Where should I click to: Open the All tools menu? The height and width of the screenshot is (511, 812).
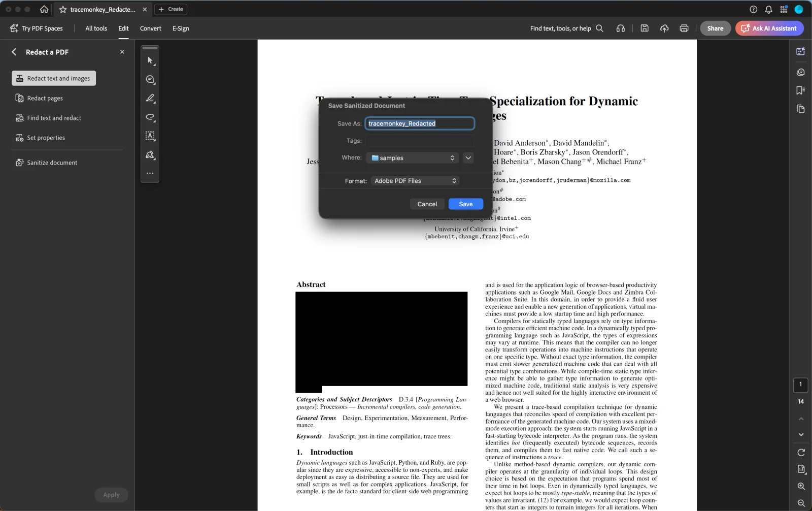coord(96,28)
